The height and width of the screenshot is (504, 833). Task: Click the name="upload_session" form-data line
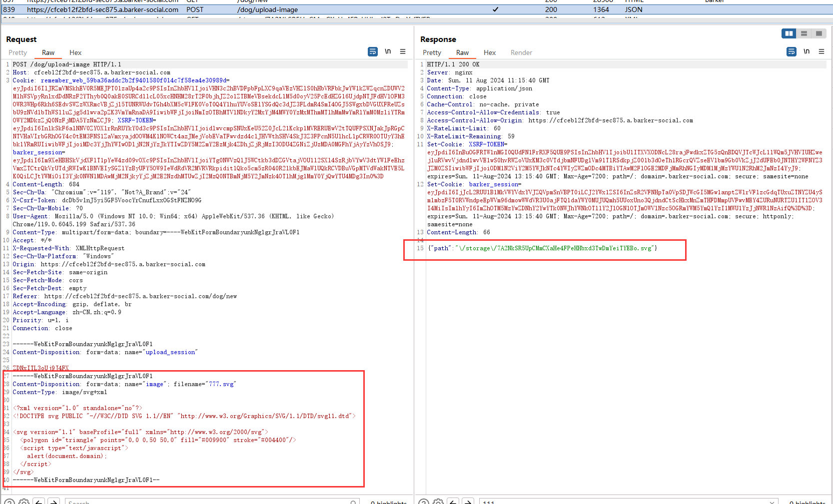tap(105, 352)
